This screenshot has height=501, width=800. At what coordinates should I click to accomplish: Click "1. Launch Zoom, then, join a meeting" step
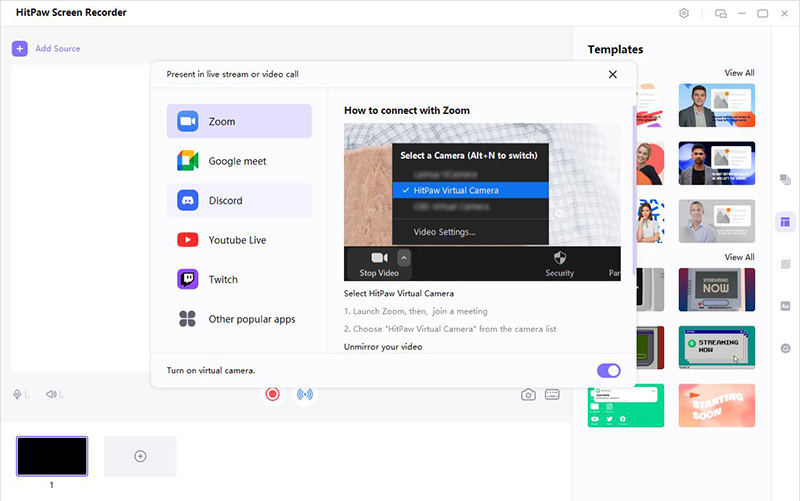pyautogui.click(x=416, y=311)
